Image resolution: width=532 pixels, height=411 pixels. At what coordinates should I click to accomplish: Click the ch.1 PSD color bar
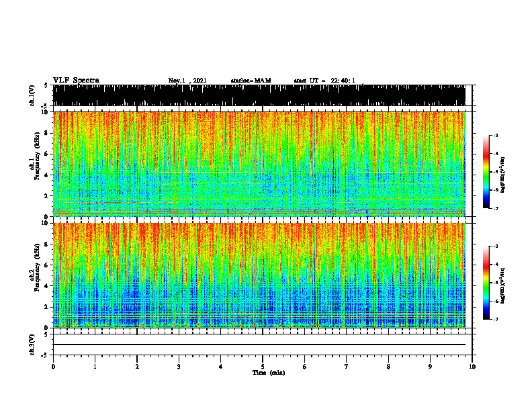tap(486, 172)
